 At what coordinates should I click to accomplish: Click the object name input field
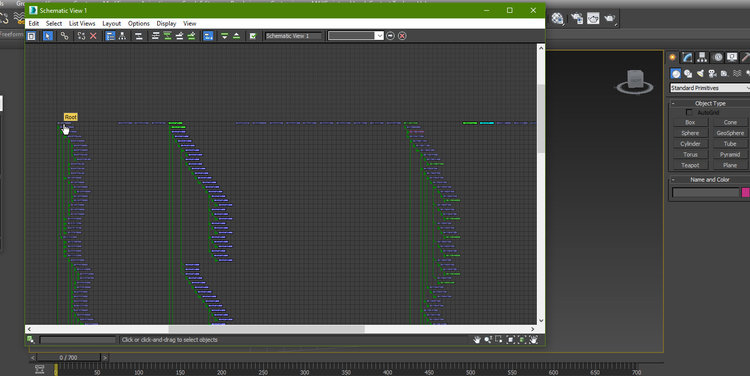click(x=706, y=192)
